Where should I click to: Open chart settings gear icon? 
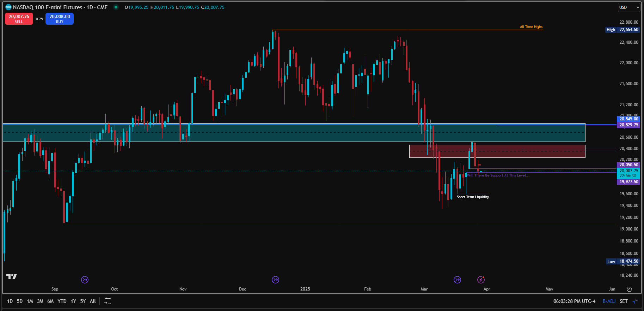629,289
